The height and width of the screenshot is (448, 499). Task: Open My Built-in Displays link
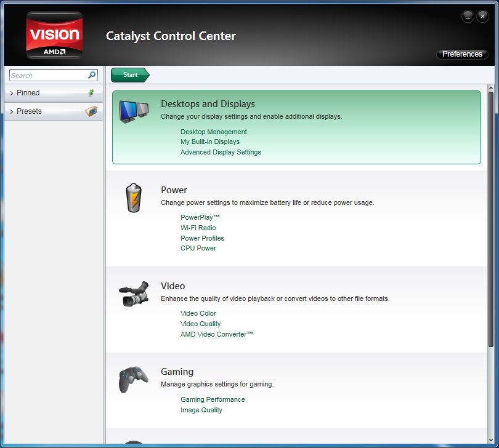click(x=210, y=142)
